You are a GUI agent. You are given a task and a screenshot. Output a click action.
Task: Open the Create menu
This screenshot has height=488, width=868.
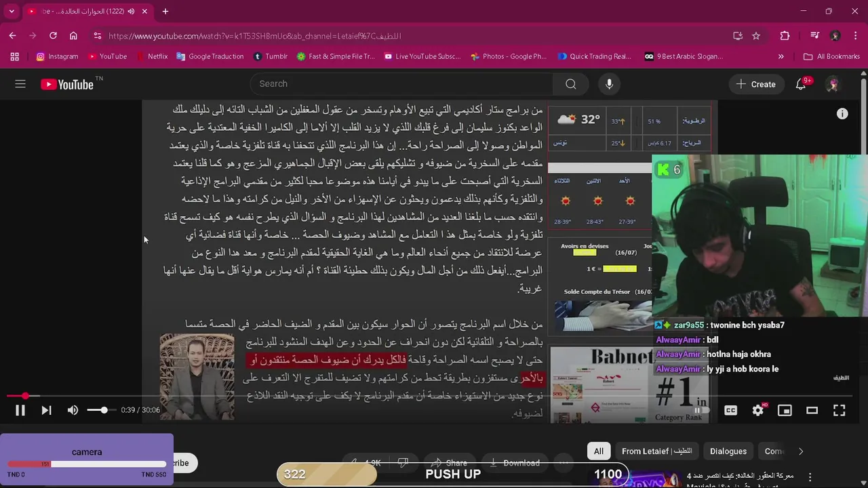coord(756,84)
